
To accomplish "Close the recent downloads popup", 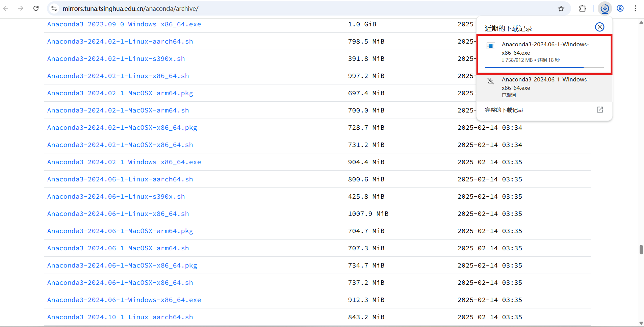I will tap(599, 27).
